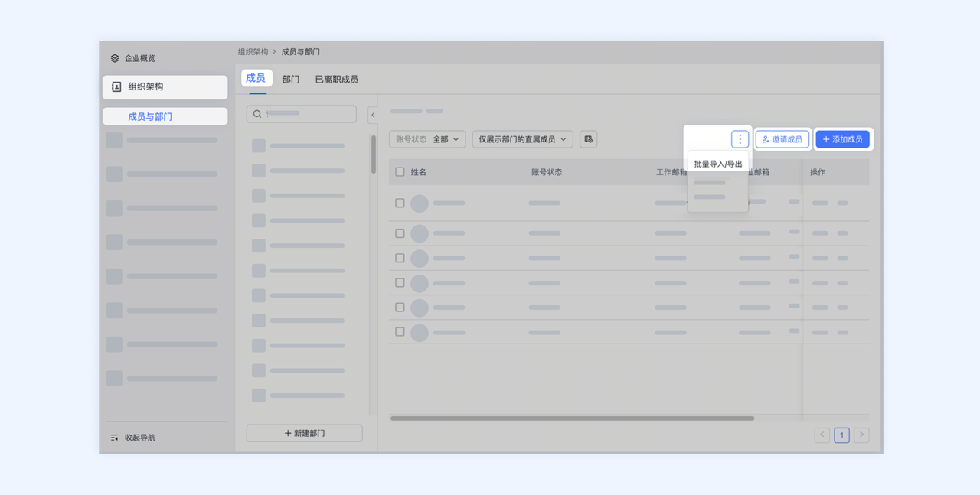Click the small icon right of the member filter
Image resolution: width=980 pixels, height=495 pixels.
[x=587, y=139]
